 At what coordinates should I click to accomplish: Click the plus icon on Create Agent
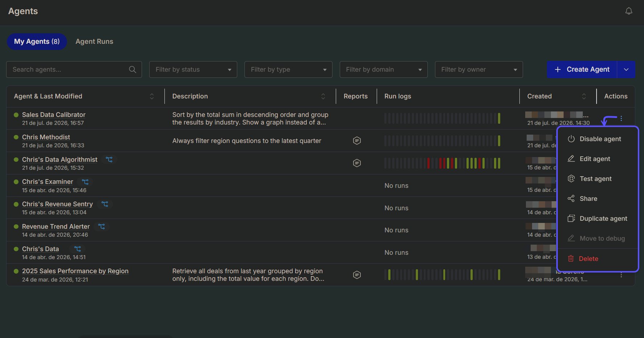coord(558,69)
